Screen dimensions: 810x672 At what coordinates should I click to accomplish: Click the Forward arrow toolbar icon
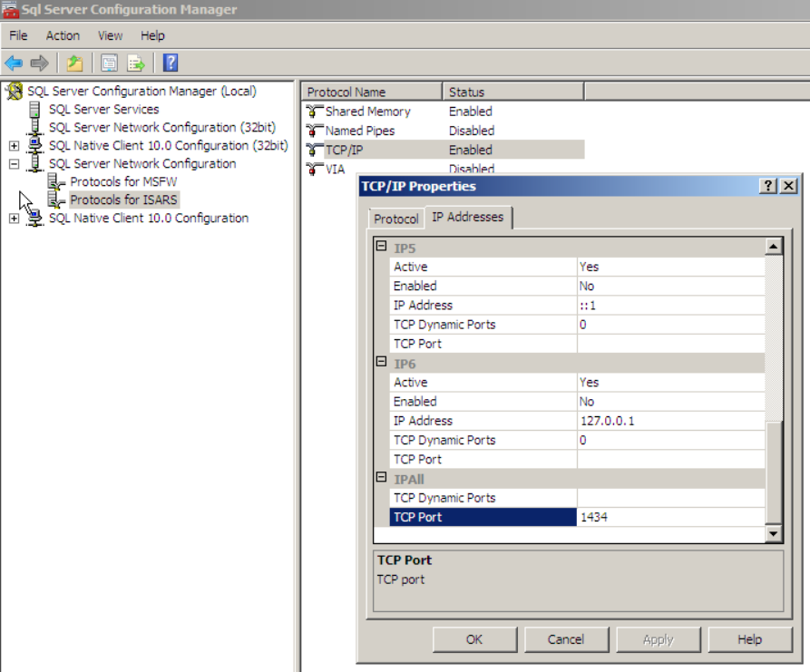coord(39,63)
